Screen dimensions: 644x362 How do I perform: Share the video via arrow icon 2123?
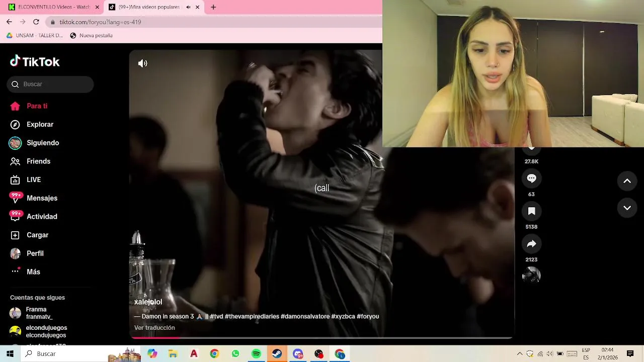[531, 244]
